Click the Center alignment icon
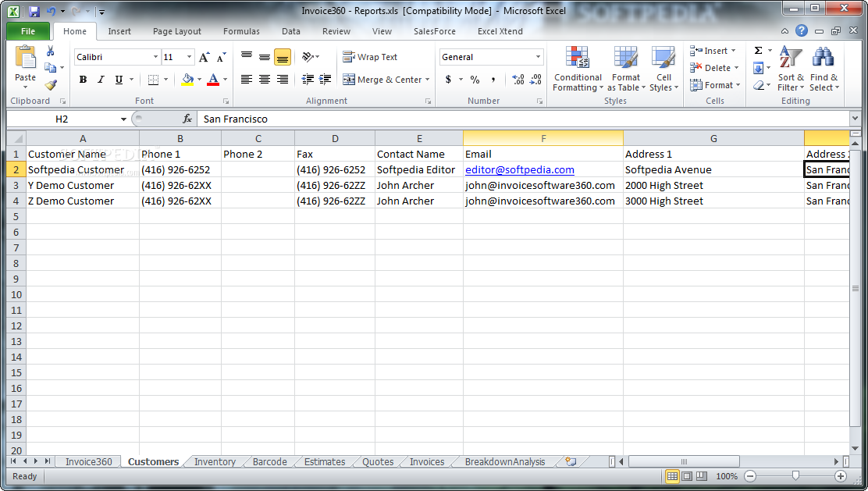Viewport: 868px width, 491px height. [265, 80]
